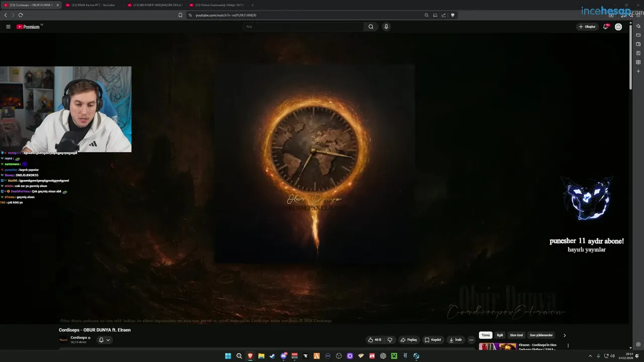Open the Brave sidebar Leo AI icon
This screenshot has height=362, width=644.
[638, 26]
